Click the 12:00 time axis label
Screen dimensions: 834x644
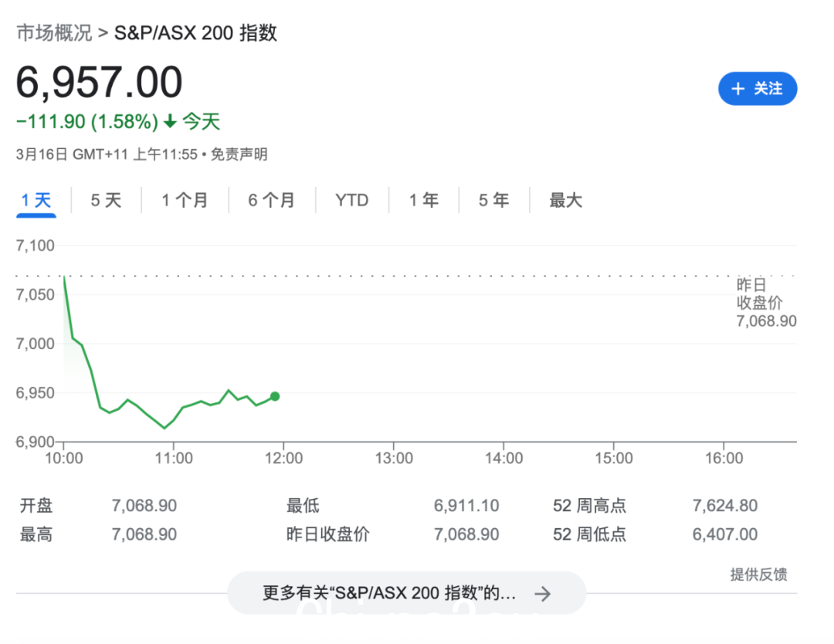click(x=283, y=458)
